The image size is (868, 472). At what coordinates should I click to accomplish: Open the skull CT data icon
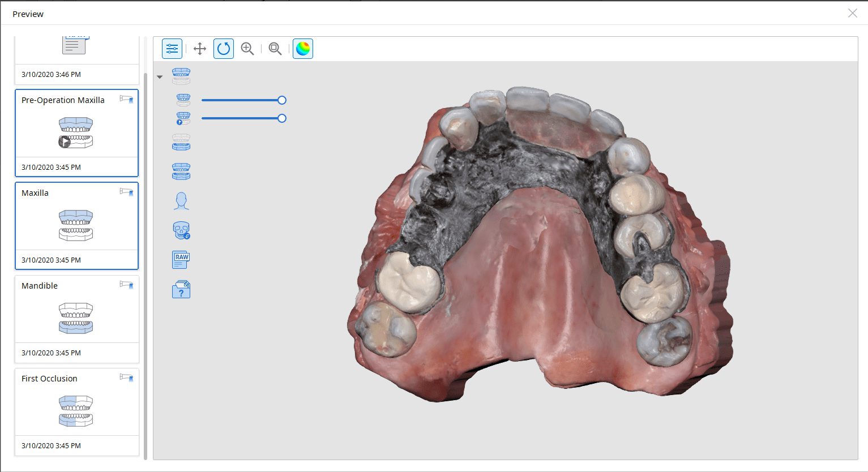[181, 230]
